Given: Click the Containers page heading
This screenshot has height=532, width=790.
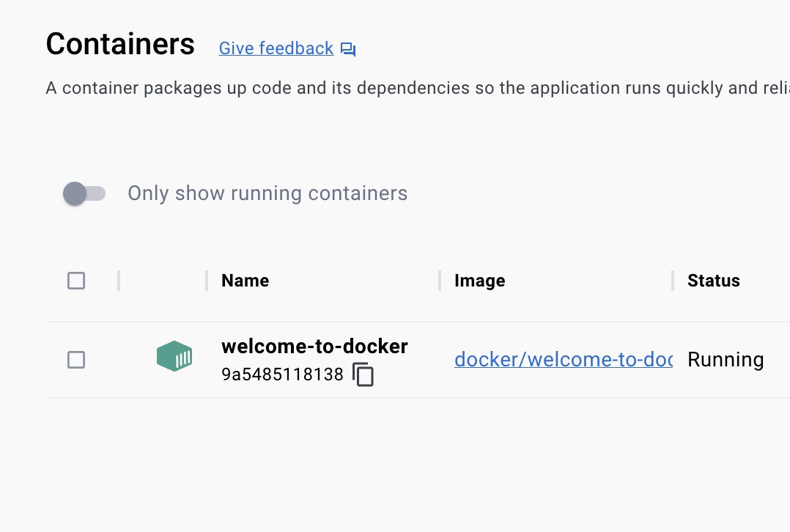Looking at the screenshot, I should (120, 44).
